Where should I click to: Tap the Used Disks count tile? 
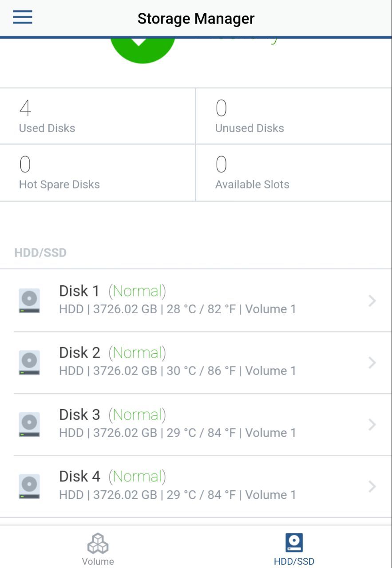[x=98, y=116]
